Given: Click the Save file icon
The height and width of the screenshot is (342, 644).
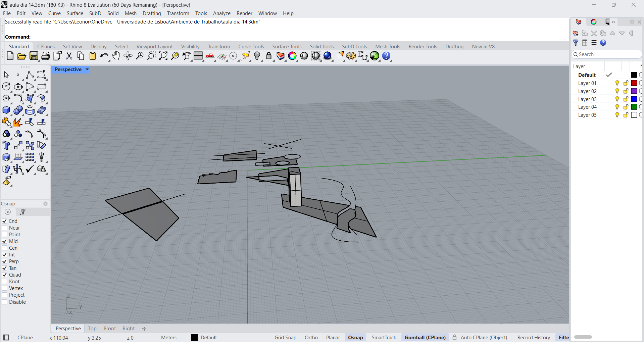Looking at the screenshot, I should pos(34,56).
